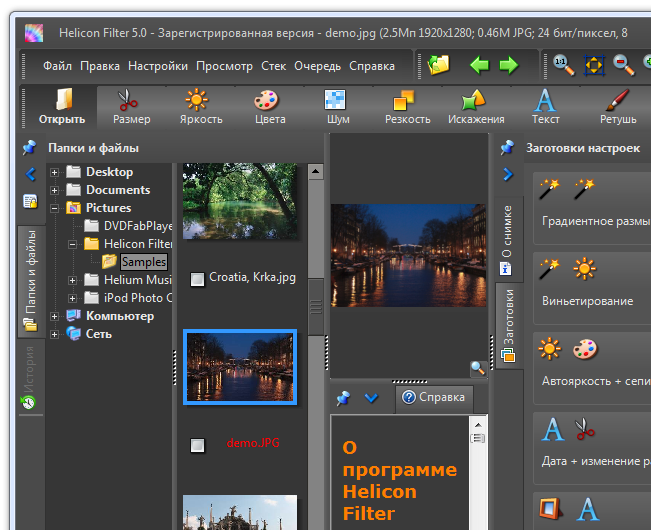Open the Резкость sharpness tool
Image resolution: width=651 pixels, height=530 pixels.
coord(407,107)
